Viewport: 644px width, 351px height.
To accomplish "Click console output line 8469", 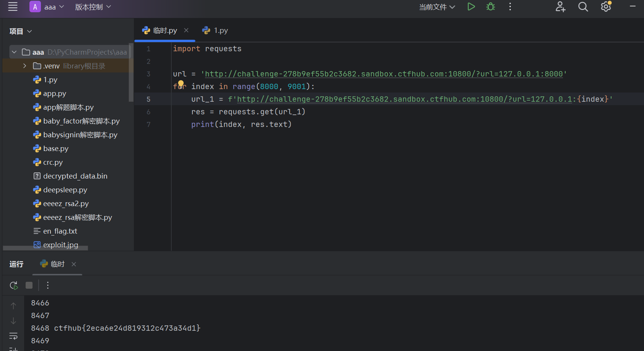I will (40, 341).
